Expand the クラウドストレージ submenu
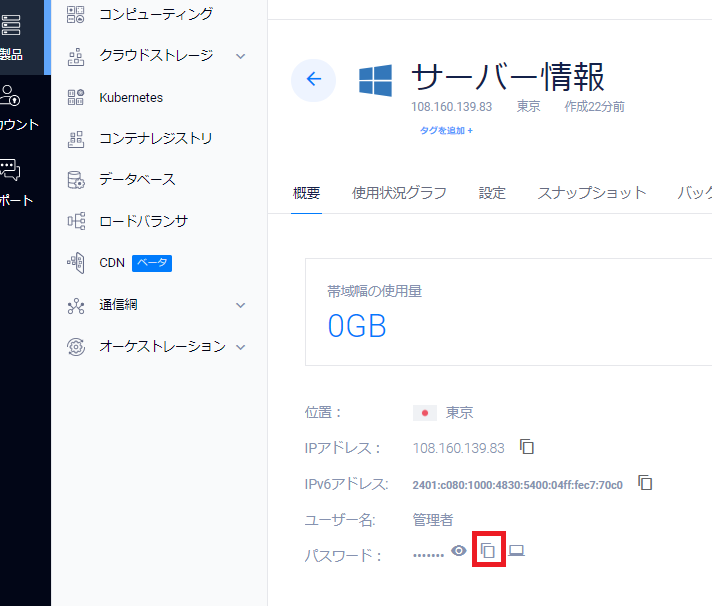This screenshot has width=712, height=606. (241, 56)
